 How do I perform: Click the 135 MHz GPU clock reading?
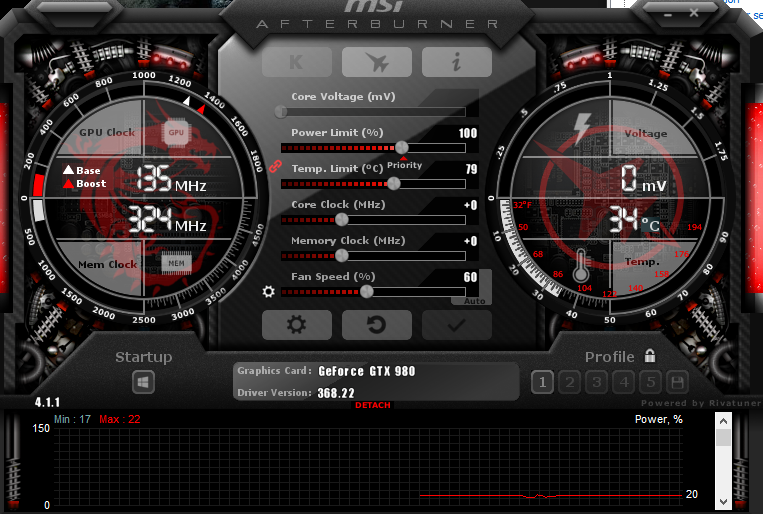tap(171, 179)
